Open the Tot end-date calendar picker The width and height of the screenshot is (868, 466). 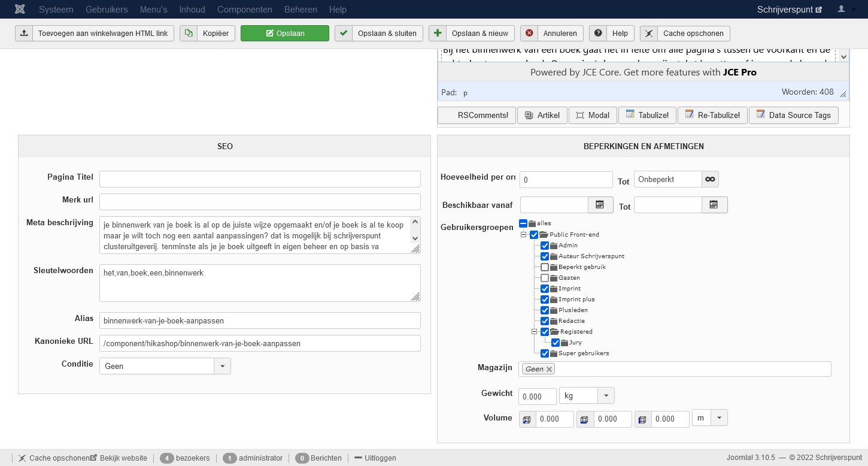[x=714, y=205]
